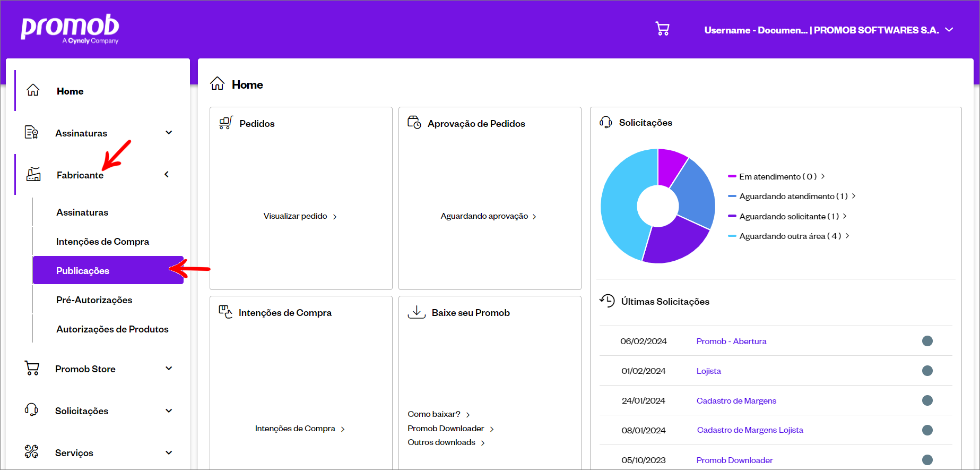The height and width of the screenshot is (470, 980).
Task: Click the promob logo
Action: [x=70, y=29]
